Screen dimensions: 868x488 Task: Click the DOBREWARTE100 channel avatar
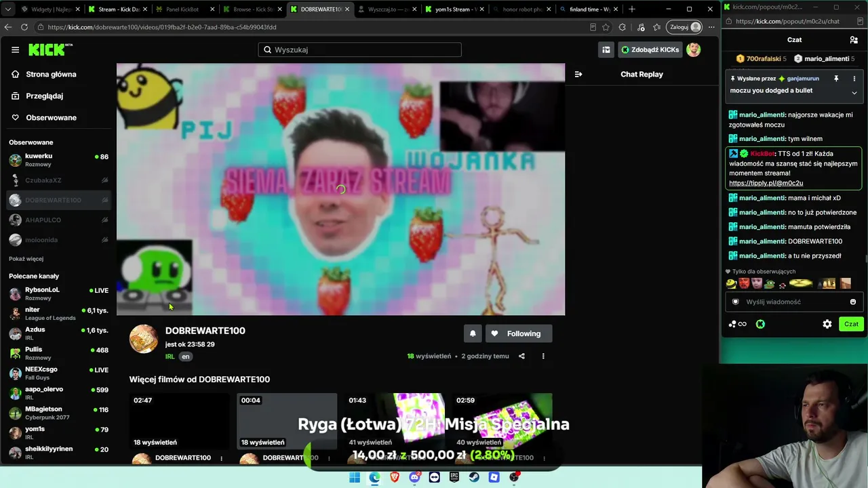point(144,339)
